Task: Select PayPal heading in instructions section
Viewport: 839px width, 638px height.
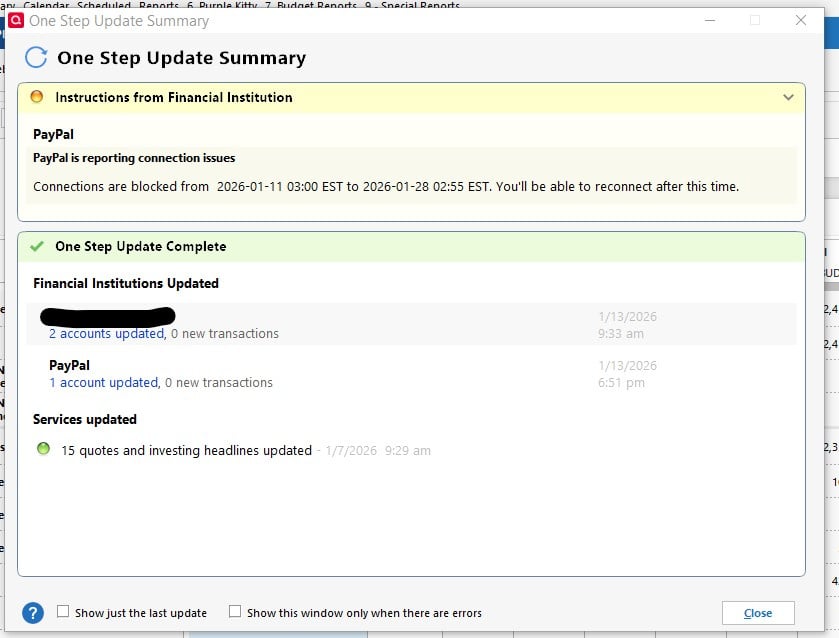Action: 54,134
